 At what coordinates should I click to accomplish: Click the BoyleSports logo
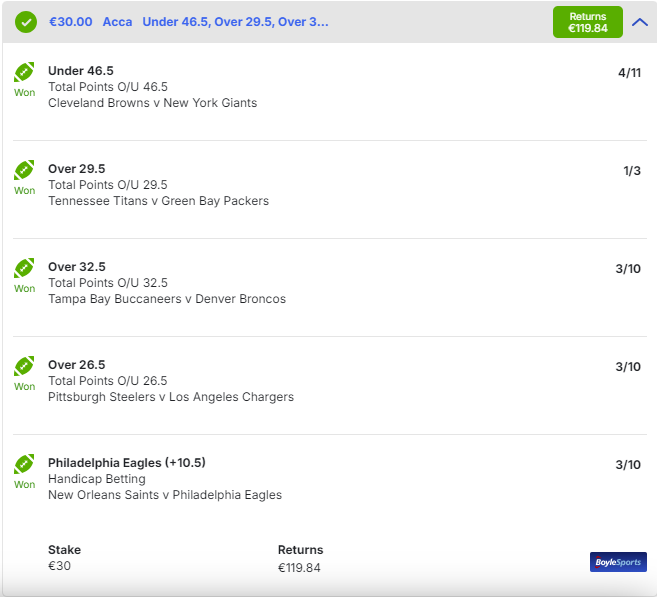pyautogui.click(x=618, y=562)
